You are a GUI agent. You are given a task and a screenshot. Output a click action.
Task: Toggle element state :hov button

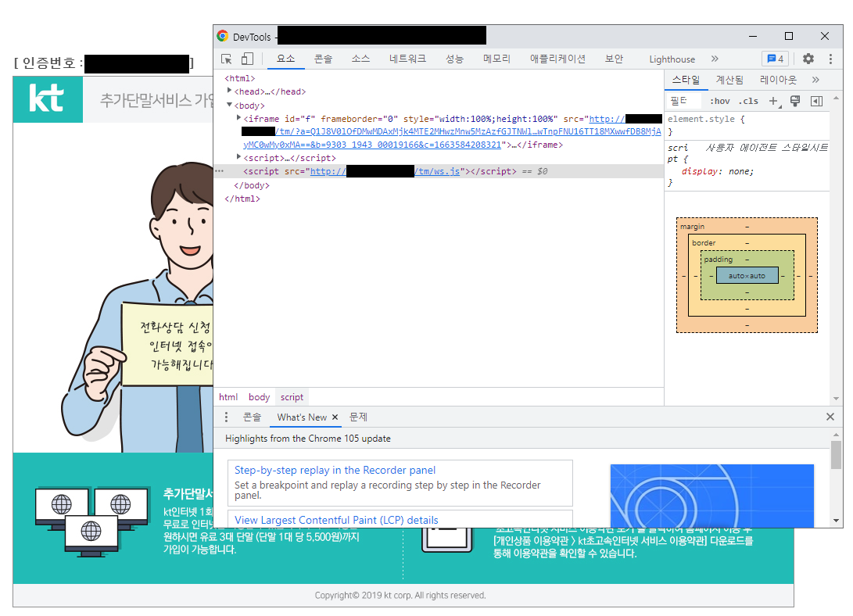[720, 101]
